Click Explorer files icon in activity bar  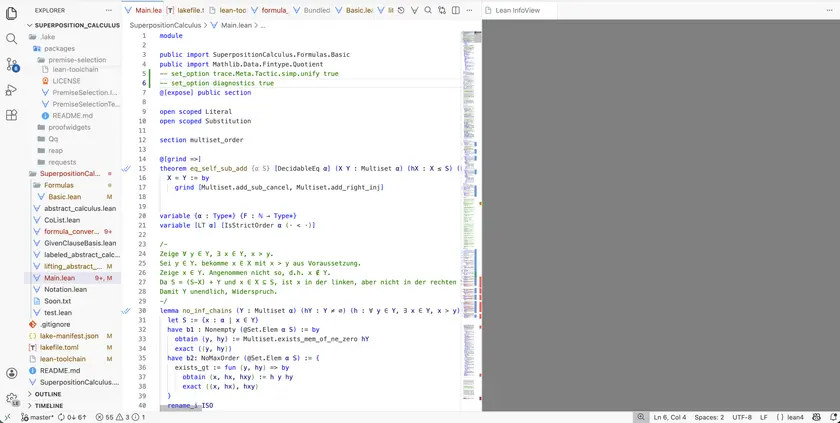coord(12,12)
